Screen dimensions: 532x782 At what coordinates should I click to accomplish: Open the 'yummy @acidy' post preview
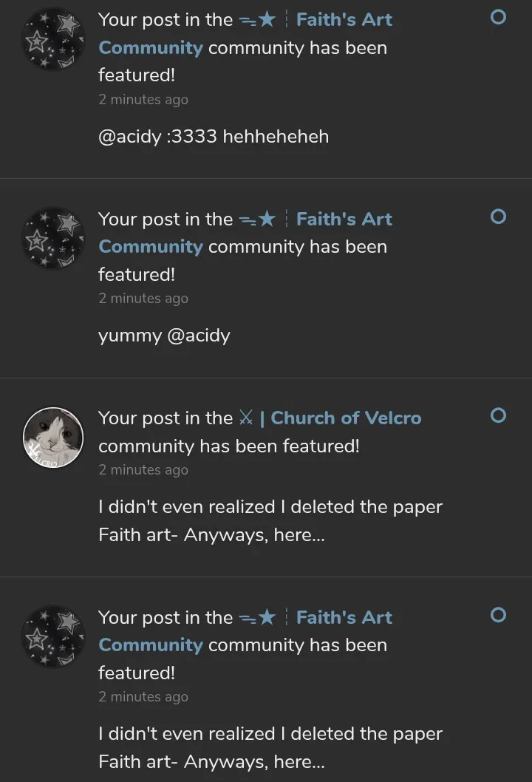click(x=164, y=336)
